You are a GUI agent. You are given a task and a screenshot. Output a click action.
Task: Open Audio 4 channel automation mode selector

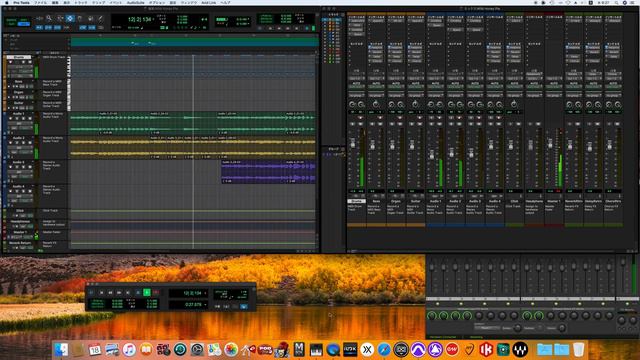click(x=495, y=87)
